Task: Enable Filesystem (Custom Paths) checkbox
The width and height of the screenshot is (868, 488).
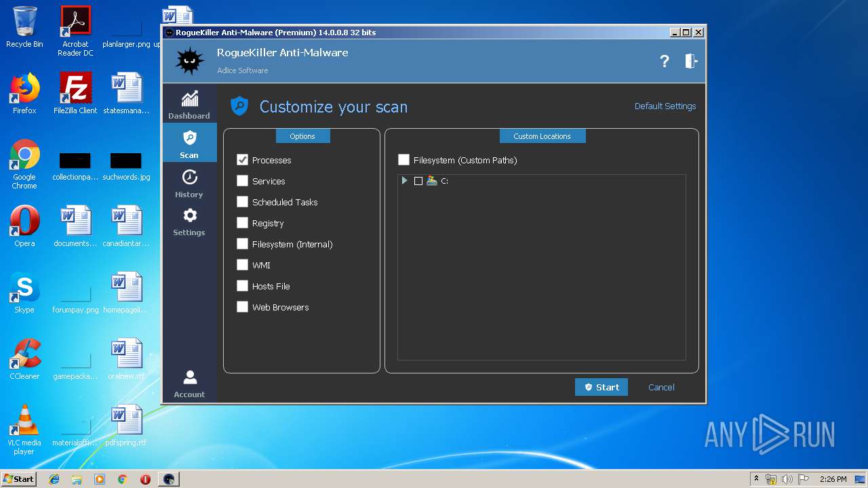Action: pos(403,160)
